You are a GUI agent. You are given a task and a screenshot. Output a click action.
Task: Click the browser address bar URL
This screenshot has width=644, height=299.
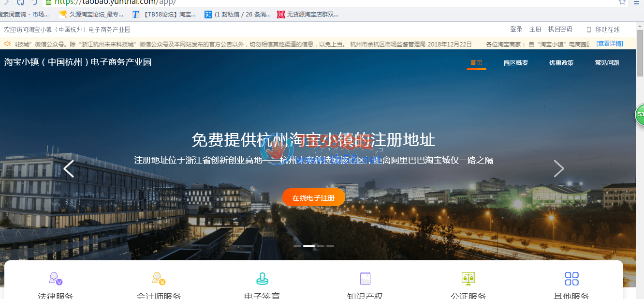115,2
